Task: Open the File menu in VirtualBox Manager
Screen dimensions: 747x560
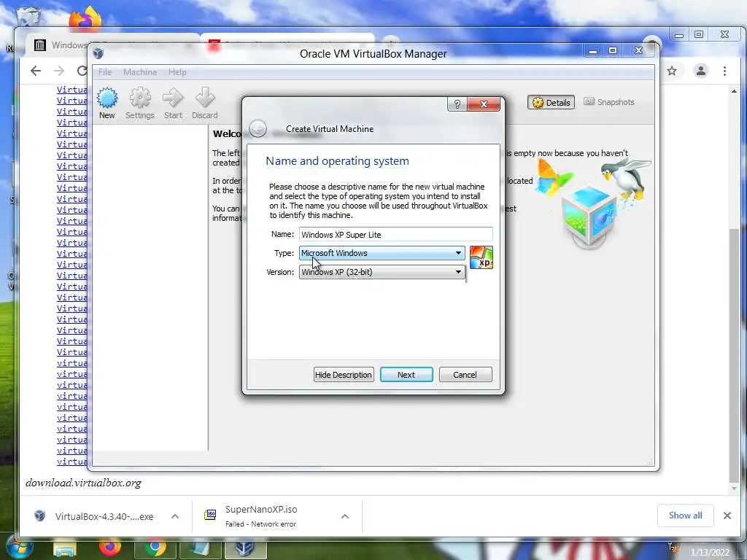Action: tap(105, 72)
